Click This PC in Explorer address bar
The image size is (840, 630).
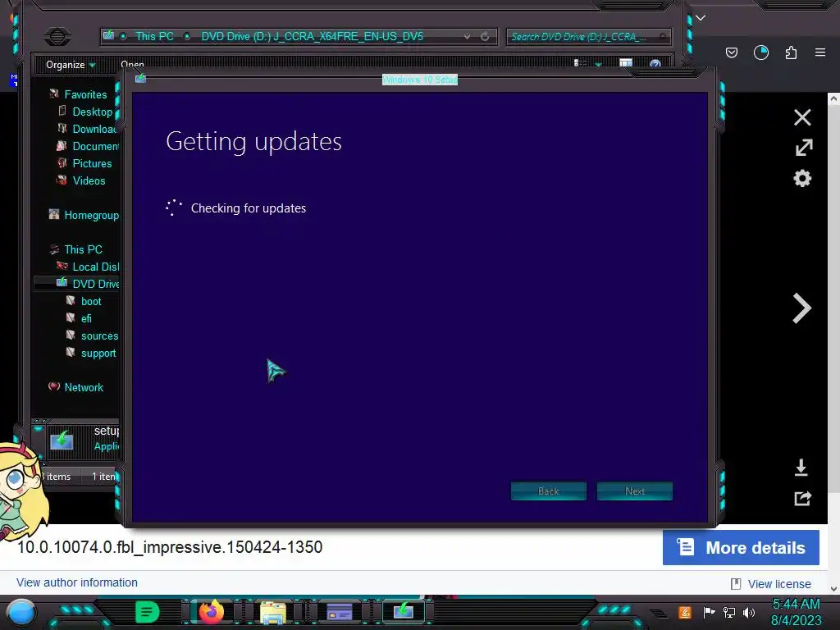pos(154,36)
